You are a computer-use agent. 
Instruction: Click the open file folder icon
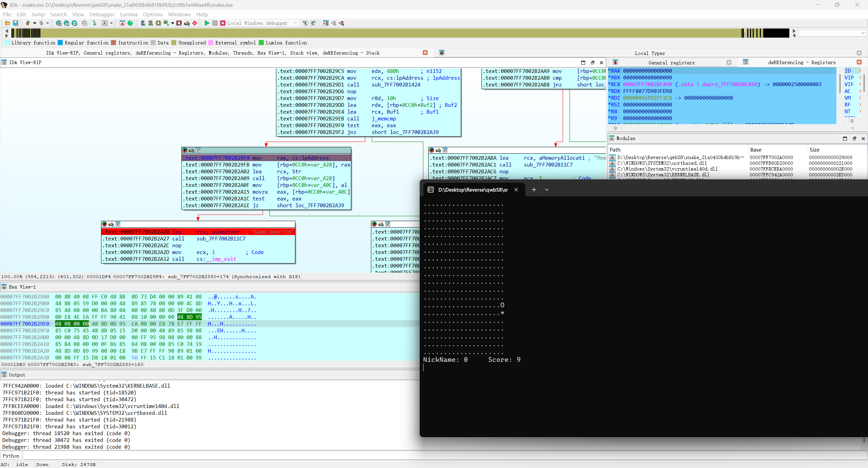[x=7, y=23]
